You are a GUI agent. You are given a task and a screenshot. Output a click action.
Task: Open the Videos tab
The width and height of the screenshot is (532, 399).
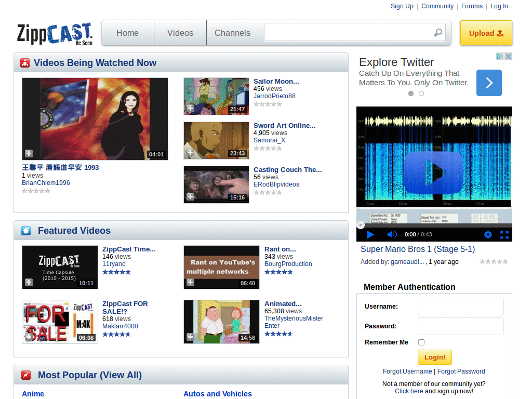[180, 33]
